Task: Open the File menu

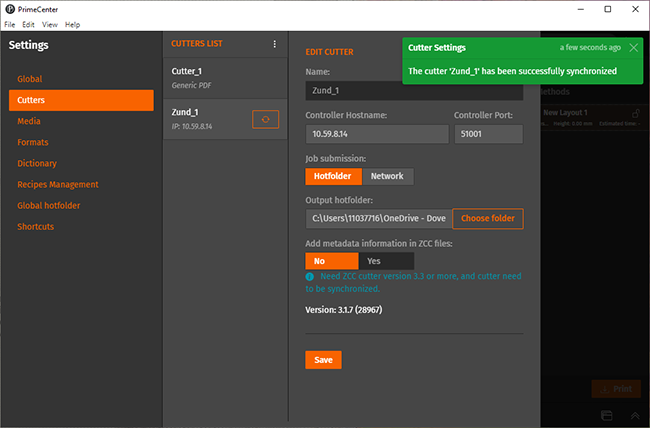Action: coord(10,24)
